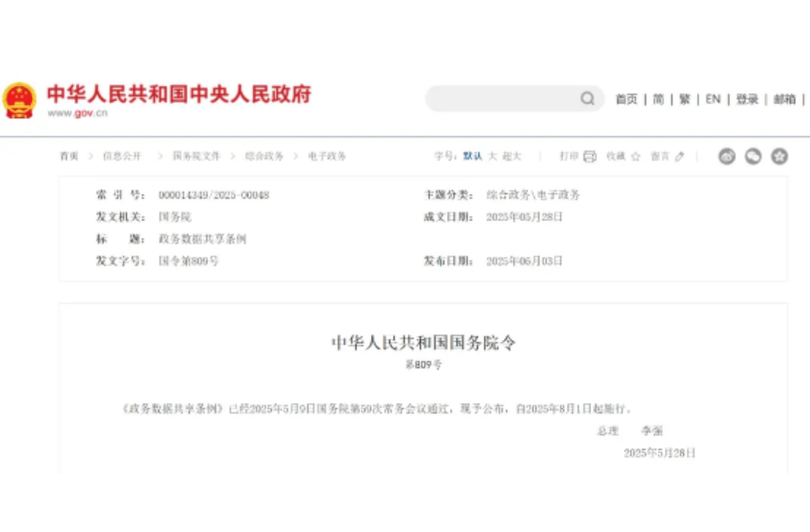Share page via WeChat icon
Screen dimensions: 810x532
tap(753, 156)
